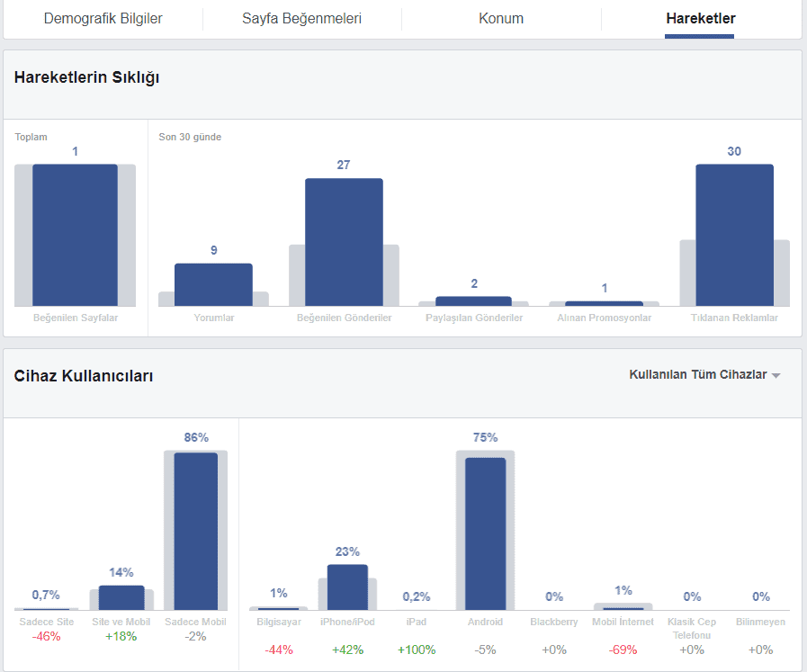The width and height of the screenshot is (807, 672).
Task: Select the Sadece Site label
Action: (46, 621)
